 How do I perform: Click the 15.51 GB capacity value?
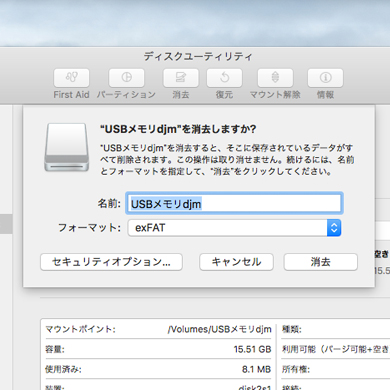[252, 349]
